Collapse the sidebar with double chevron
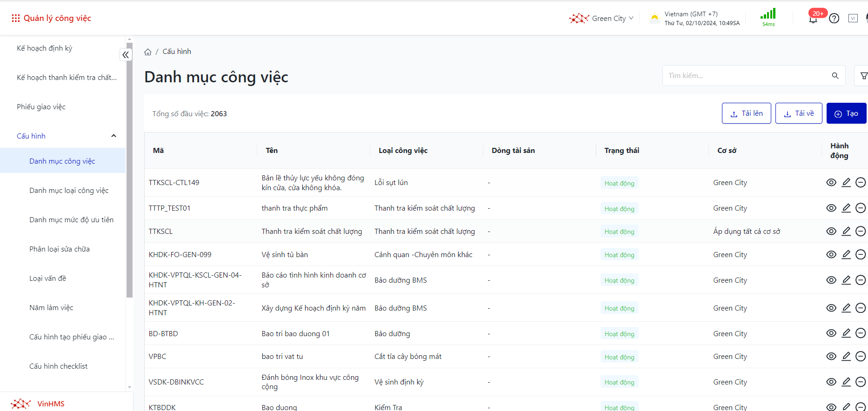 pyautogui.click(x=126, y=55)
